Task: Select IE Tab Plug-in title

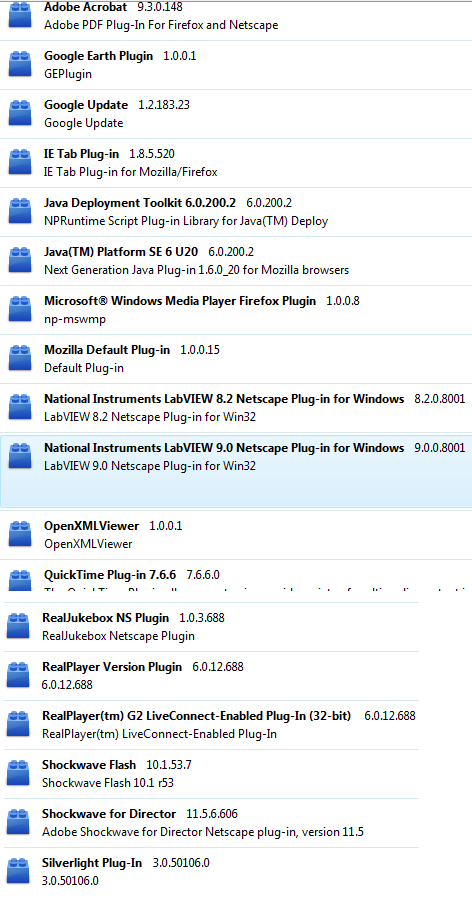Action: 82,154
